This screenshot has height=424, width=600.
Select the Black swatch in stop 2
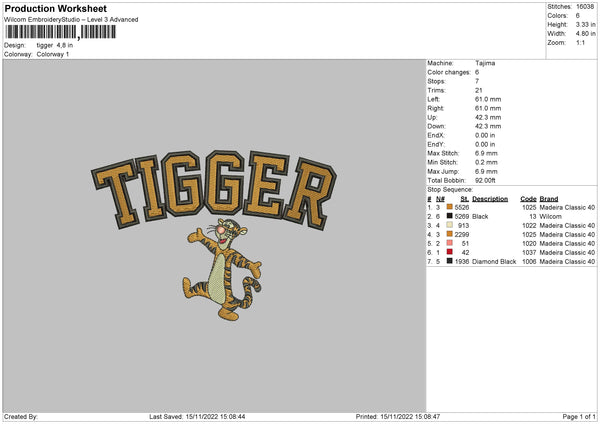click(450, 216)
